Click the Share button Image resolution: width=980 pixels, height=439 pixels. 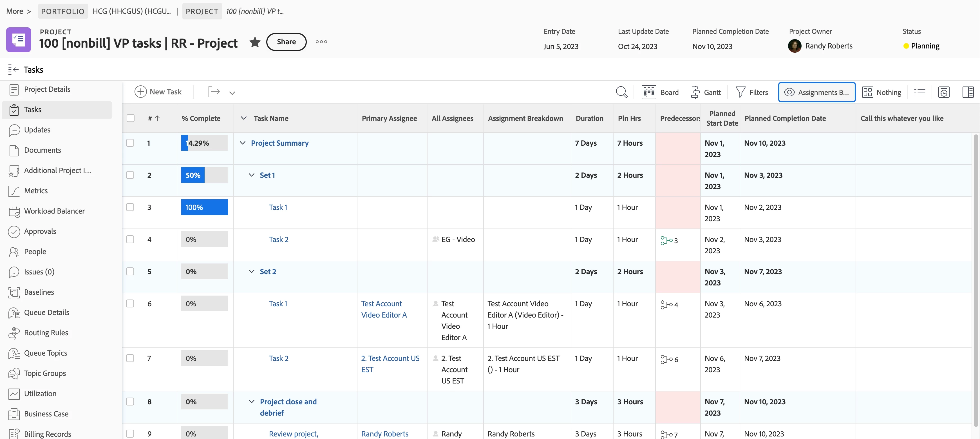286,42
